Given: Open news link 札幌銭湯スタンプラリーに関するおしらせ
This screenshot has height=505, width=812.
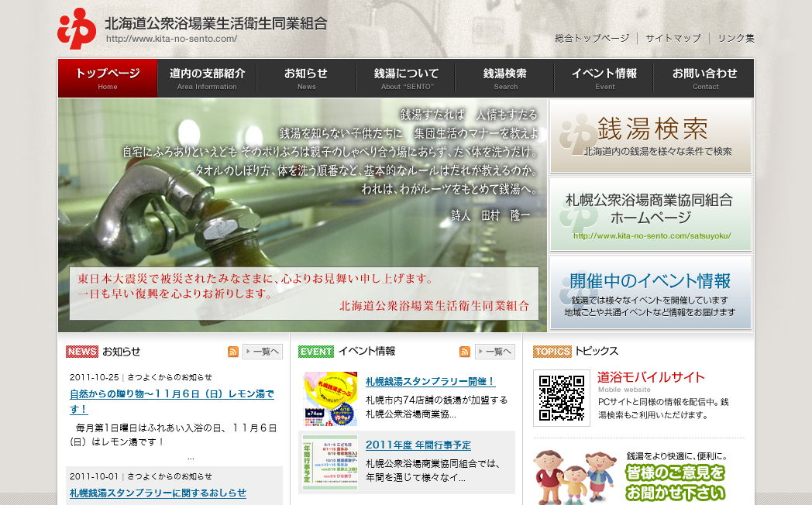Looking at the screenshot, I should pos(158,493).
